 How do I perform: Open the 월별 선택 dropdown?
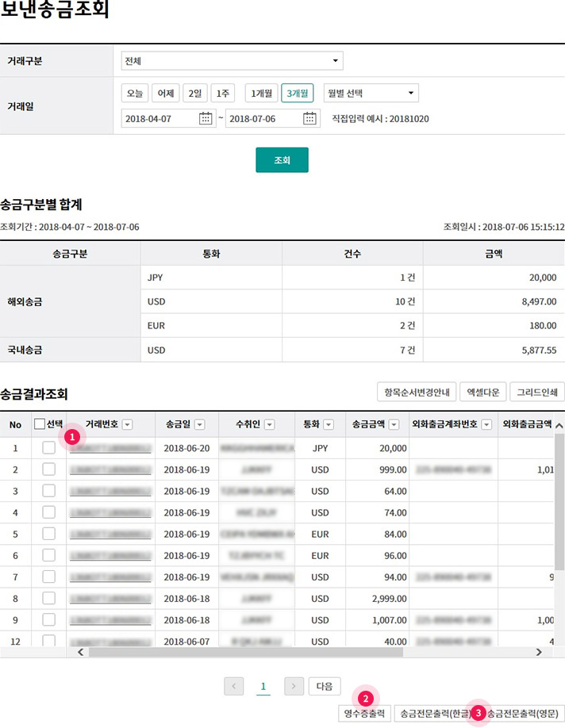(371, 93)
